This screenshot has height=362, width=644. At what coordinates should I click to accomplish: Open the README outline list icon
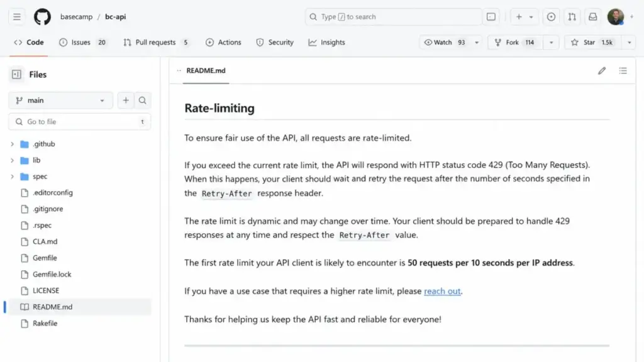click(623, 70)
